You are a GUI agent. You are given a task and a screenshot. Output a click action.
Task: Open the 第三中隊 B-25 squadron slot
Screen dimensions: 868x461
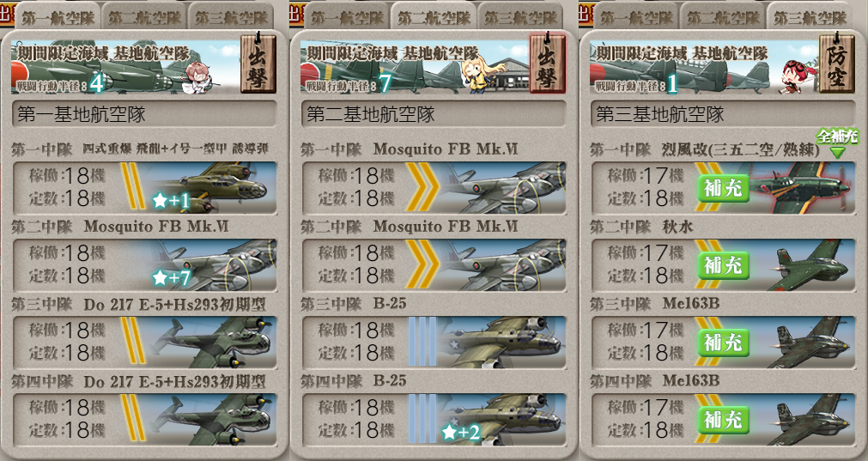coord(434,342)
